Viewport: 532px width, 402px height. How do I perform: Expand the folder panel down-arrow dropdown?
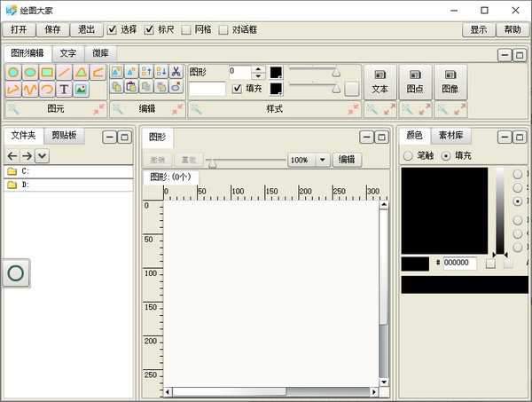[x=42, y=156]
